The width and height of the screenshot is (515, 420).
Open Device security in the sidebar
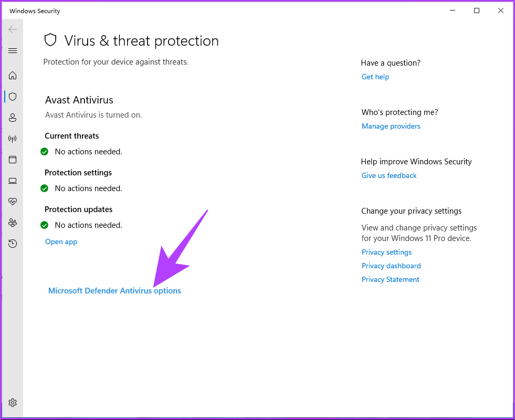[x=13, y=181]
